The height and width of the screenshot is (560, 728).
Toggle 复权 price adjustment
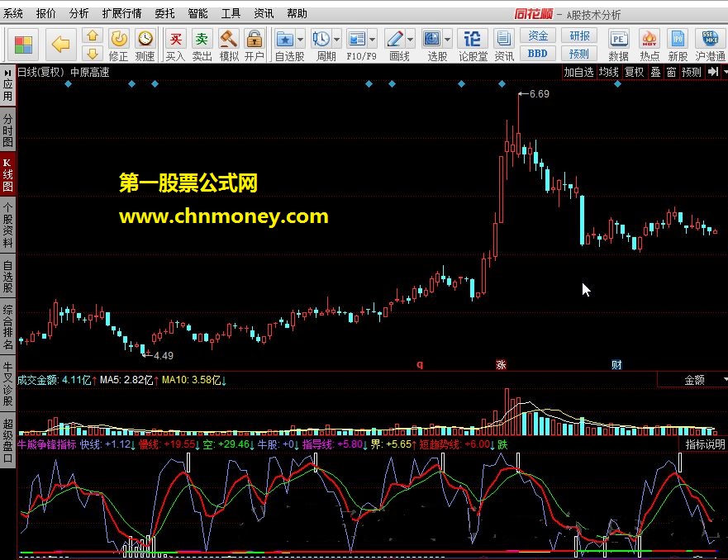click(x=635, y=72)
